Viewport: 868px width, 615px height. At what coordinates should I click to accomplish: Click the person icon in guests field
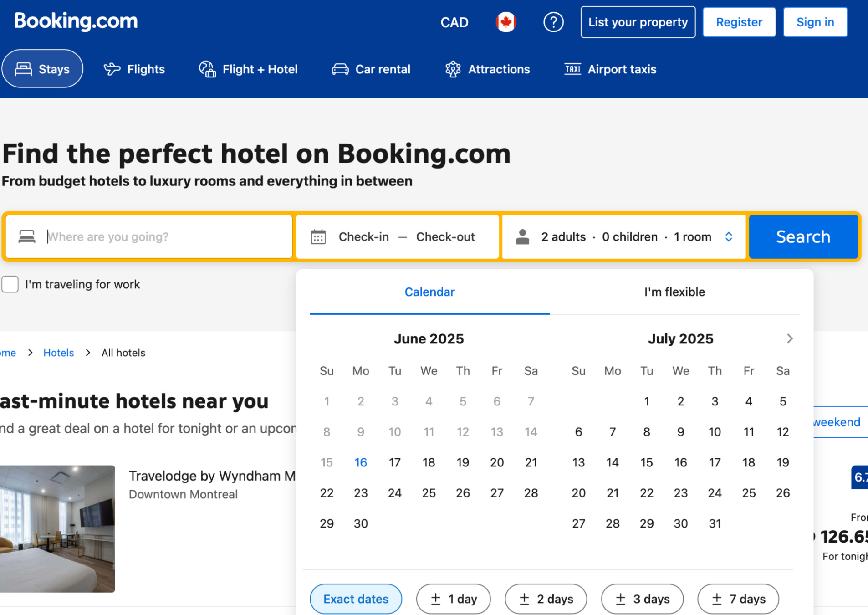522,237
